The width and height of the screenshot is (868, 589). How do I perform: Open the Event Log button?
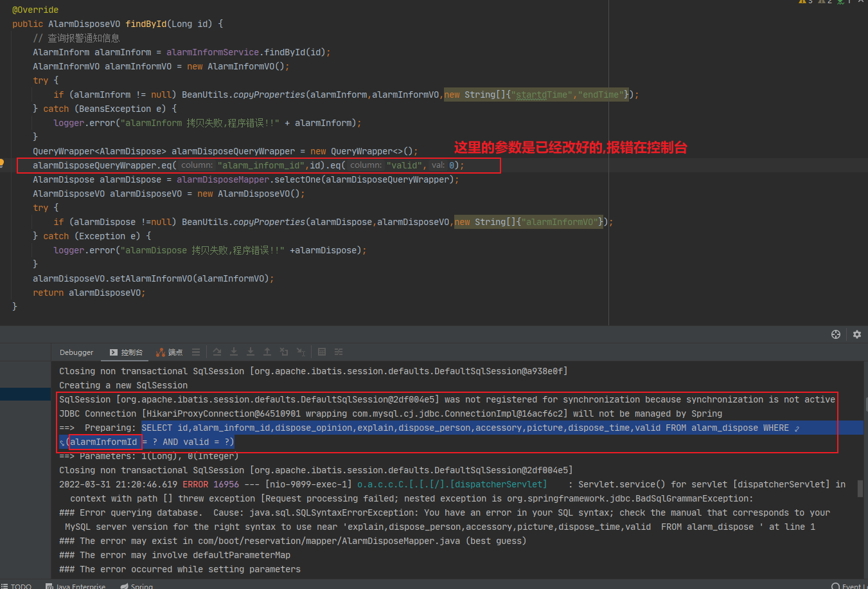[848, 586]
